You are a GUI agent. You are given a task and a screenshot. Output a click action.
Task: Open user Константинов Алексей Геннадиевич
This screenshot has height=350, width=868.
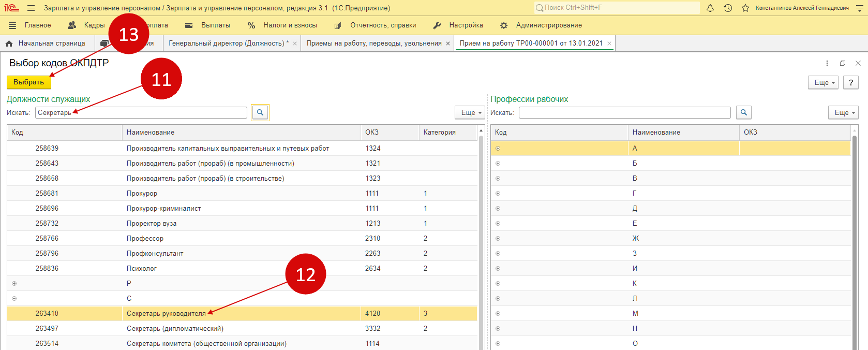tap(802, 8)
